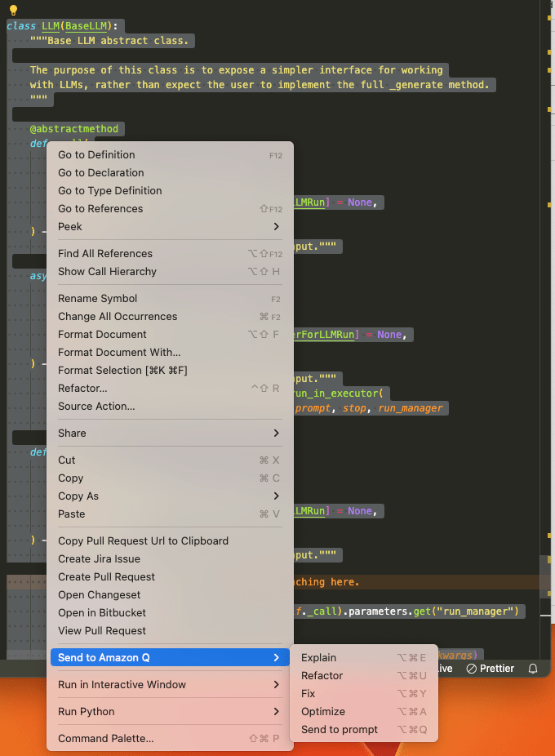Click the Prettier status bar item

[x=491, y=668]
